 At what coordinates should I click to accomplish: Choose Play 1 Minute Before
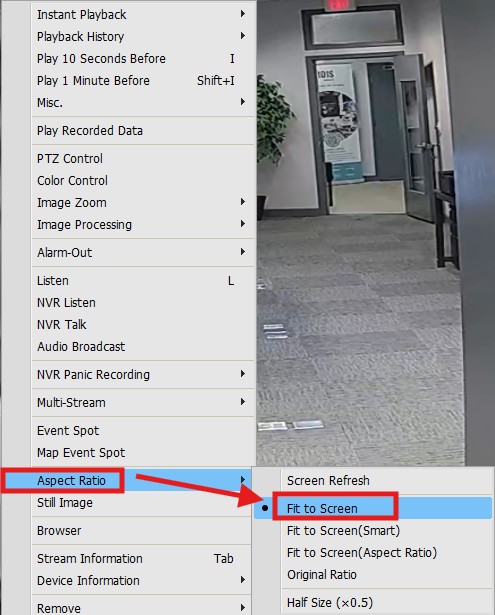point(143,80)
